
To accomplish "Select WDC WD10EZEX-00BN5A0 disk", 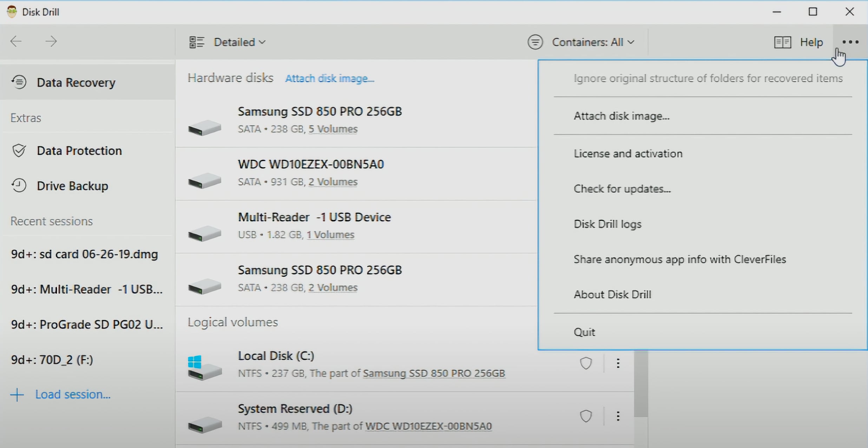I will pos(356,174).
